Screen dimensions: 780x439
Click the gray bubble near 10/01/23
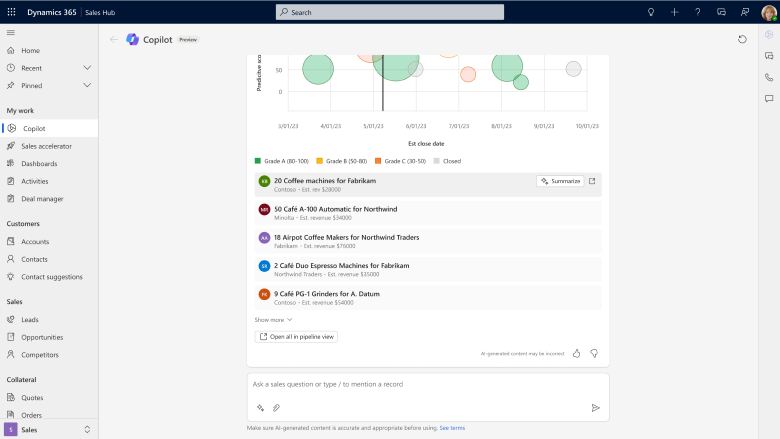pyautogui.click(x=574, y=69)
